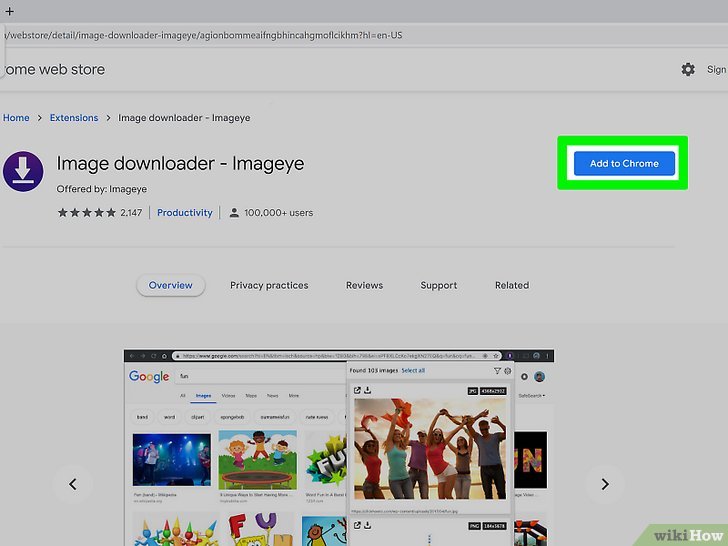
Task: Open Chrome Web Store settings gear
Action: 688,70
